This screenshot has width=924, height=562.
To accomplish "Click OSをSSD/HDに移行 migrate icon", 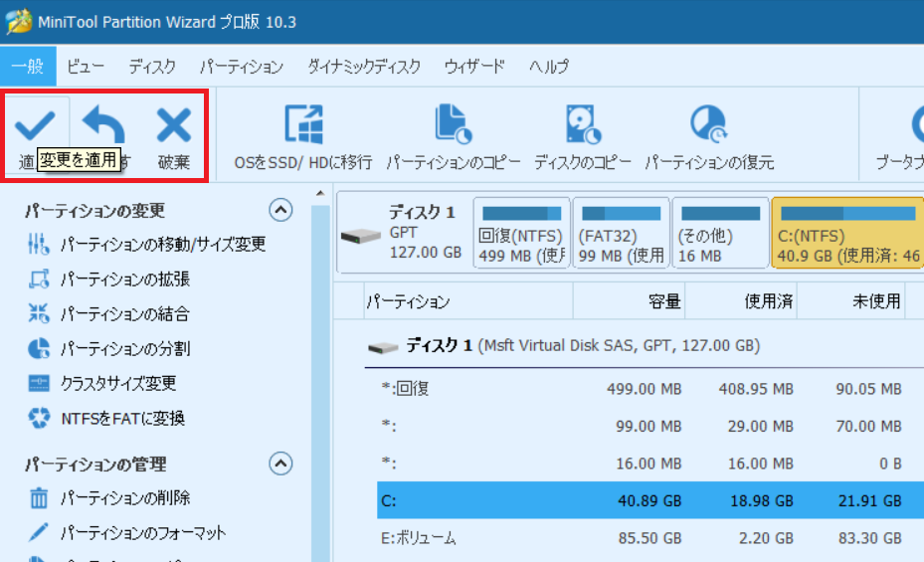I will click(303, 123).
